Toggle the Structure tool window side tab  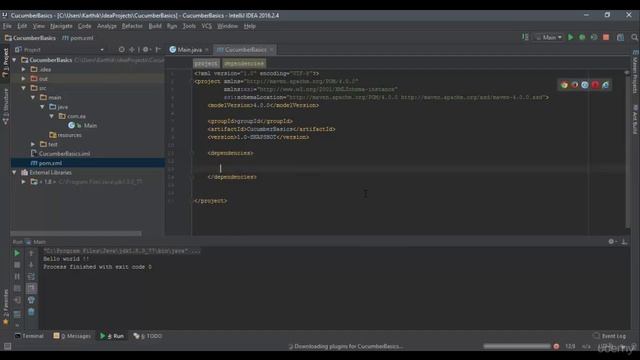click(5, 107)
